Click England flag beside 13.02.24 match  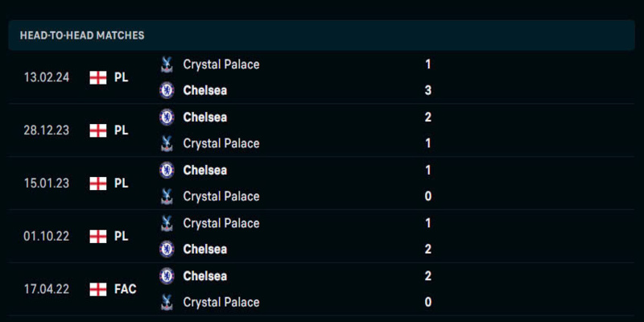(x=98, y=77)
